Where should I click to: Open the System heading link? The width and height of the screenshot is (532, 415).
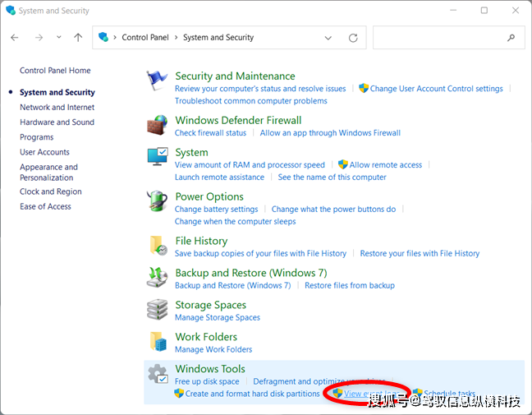tap(191, 153)
